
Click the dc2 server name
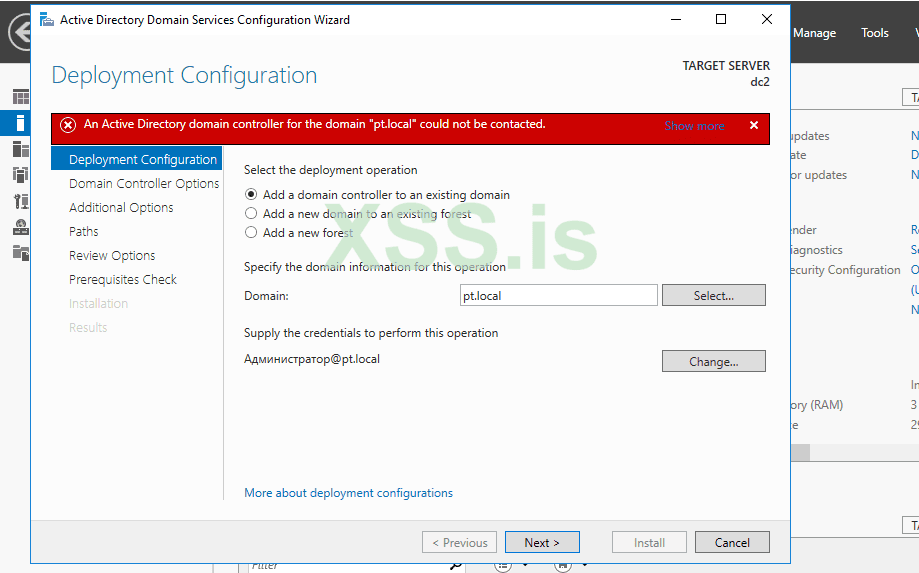760,82
